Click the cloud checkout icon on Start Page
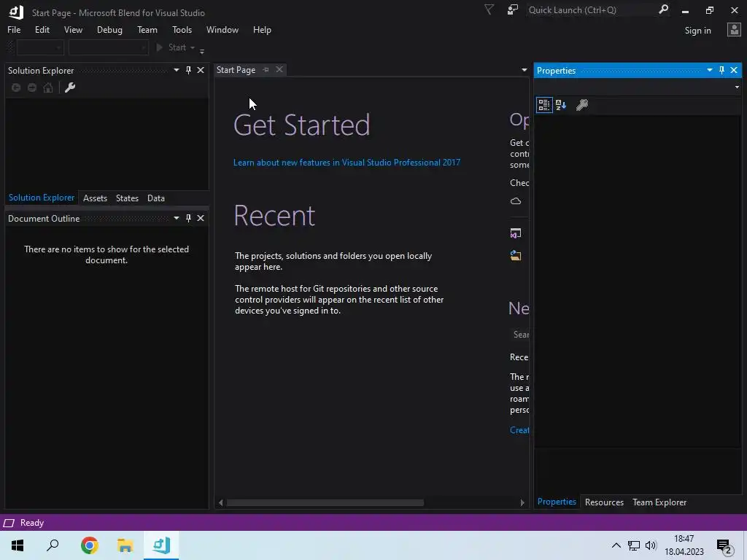Viewport: 747px width, 560px height. pyautogui.click(x=516, y=201)
